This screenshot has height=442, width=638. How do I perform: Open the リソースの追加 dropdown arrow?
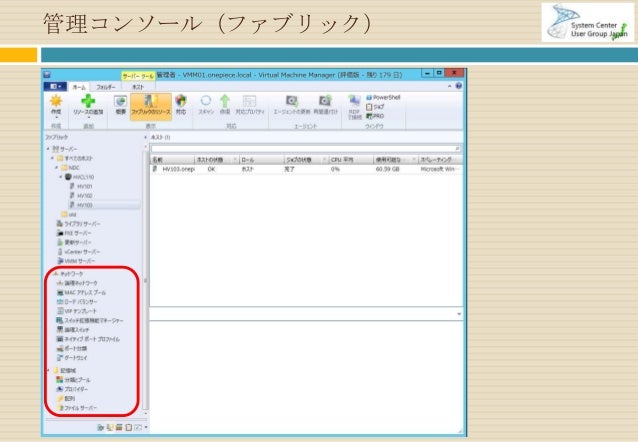(x=88, y=118)
